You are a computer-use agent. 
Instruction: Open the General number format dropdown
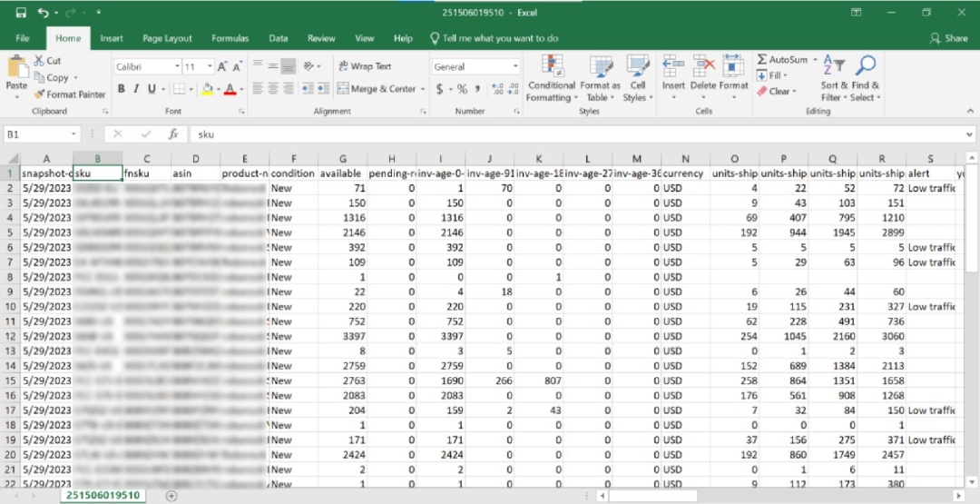point(515,66)
